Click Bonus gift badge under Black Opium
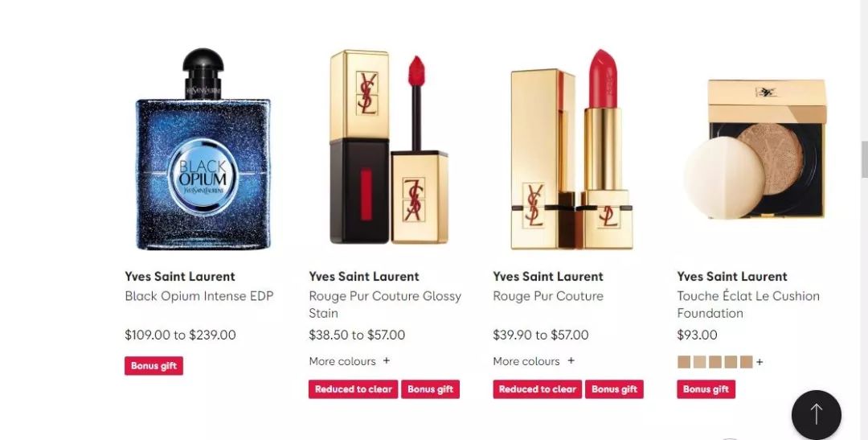This screenshot has height=440, width=868. [154, 366]
